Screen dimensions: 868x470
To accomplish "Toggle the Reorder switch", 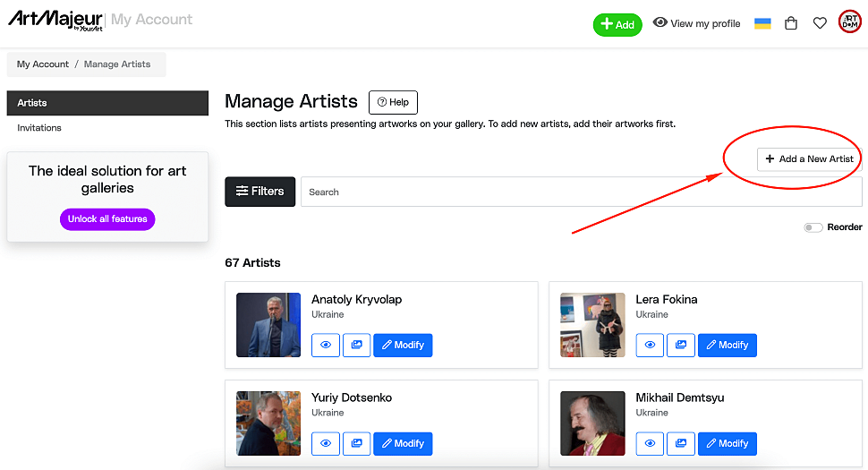I will coord(813,227).
